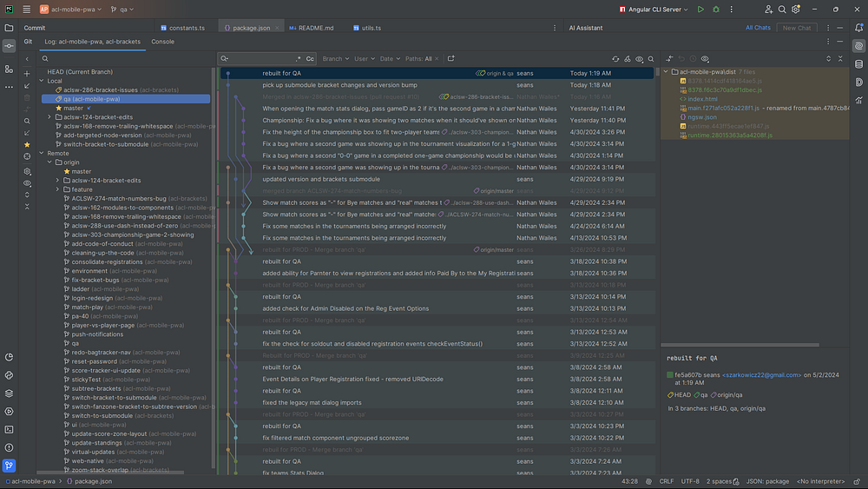Open the README.md editor tab
The height and width of the screenshot is (489, 868).
[316, 28]
